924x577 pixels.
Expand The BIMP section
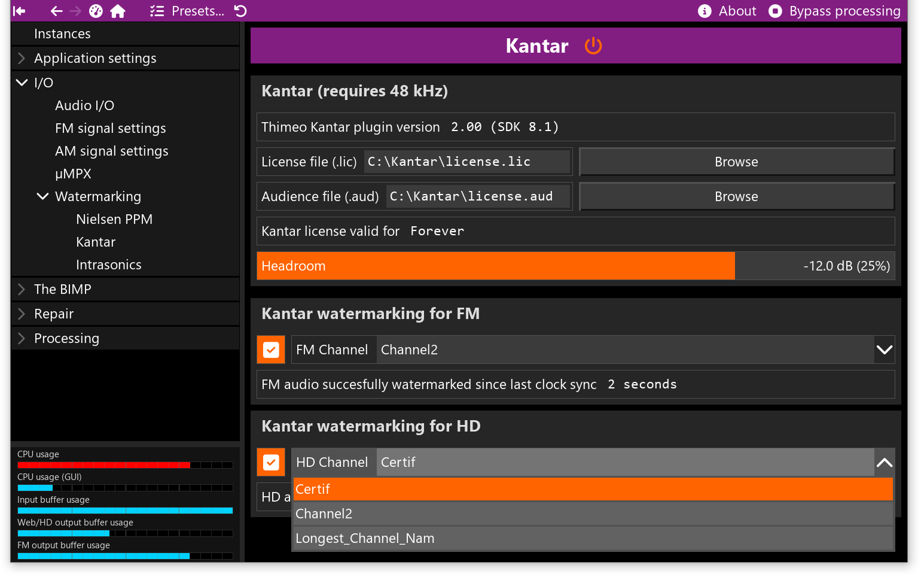click(x=125, y=289)
